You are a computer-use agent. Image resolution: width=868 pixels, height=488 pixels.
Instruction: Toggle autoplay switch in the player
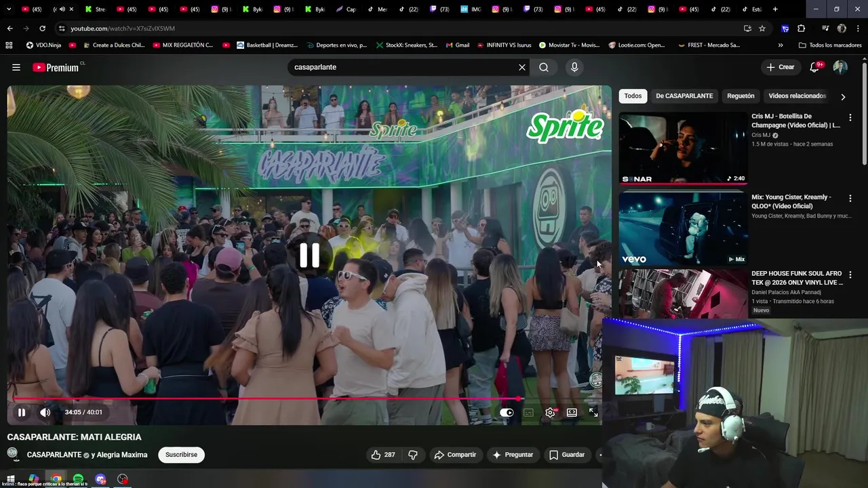click(x=507, y=412)
